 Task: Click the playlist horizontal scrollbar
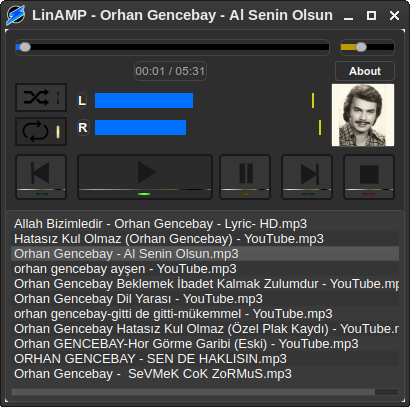[205, 392]
